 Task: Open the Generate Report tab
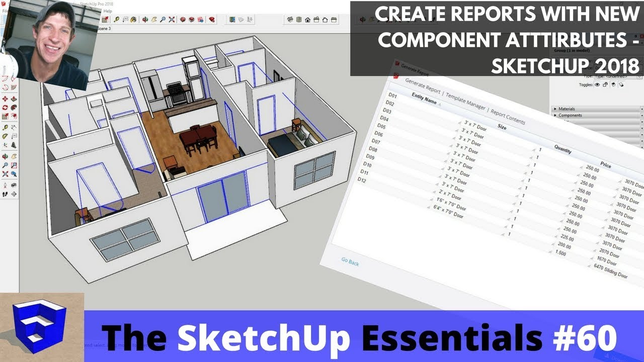(423, 85)
